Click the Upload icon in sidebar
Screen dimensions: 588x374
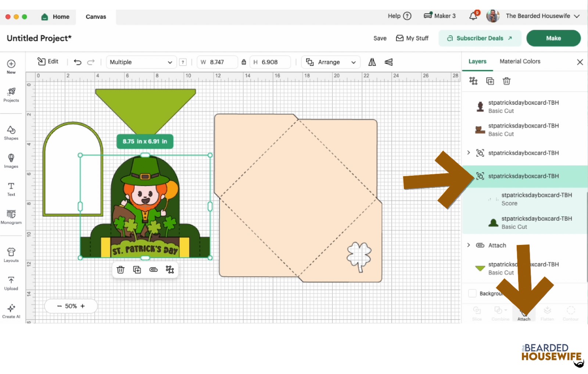point(11,283)
